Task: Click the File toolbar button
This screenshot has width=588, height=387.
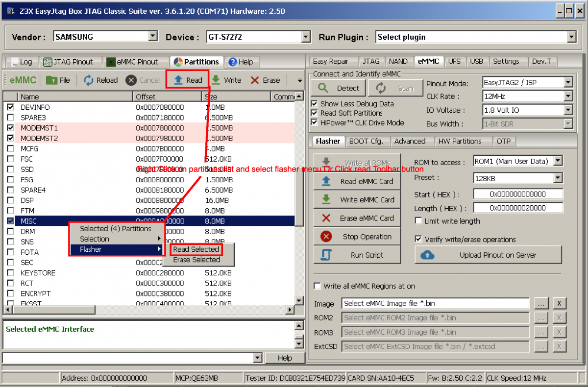Action: click(58, 80)
